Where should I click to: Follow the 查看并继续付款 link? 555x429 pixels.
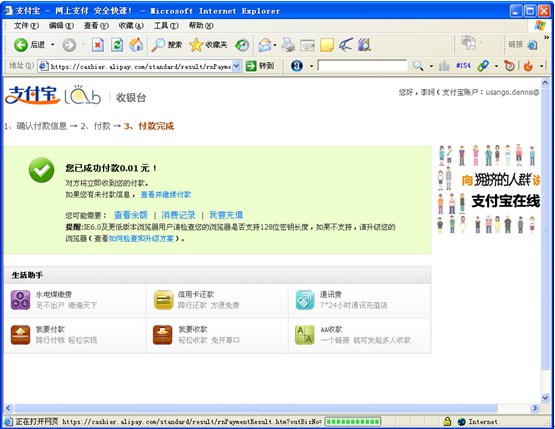166,194
